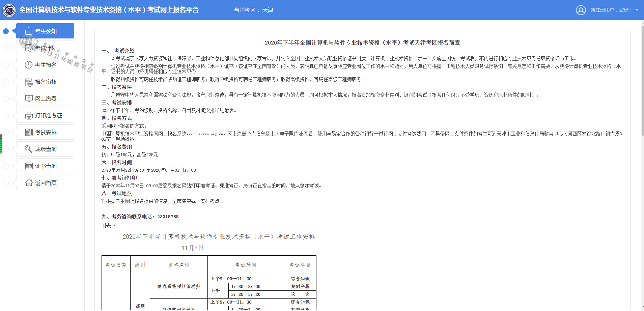This screenshot has height=311, width=644.
Task: Click the 四、报名方式 heading
Action: [x=116, y=118]
